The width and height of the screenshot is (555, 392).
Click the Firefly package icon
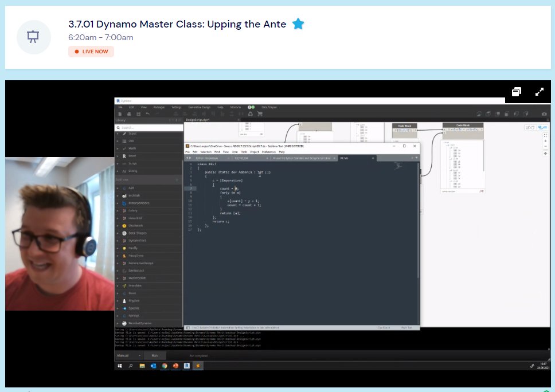124,248
